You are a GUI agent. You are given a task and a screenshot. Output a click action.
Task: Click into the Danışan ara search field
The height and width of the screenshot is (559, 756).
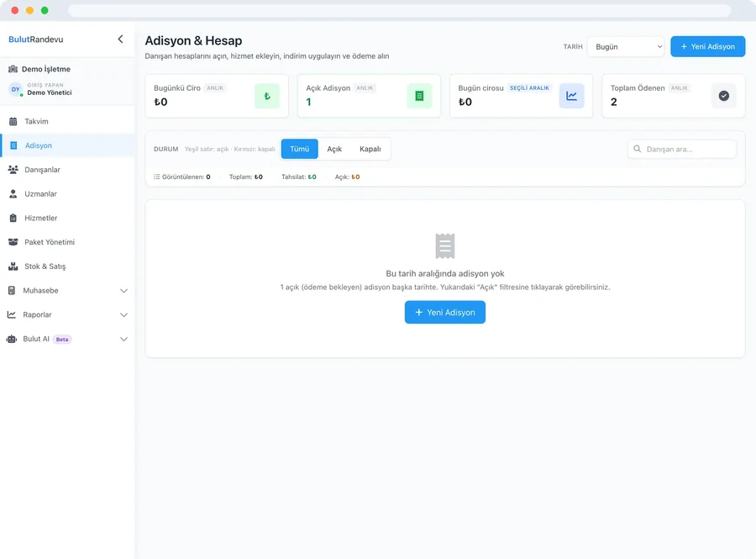(x=682, y=149)
